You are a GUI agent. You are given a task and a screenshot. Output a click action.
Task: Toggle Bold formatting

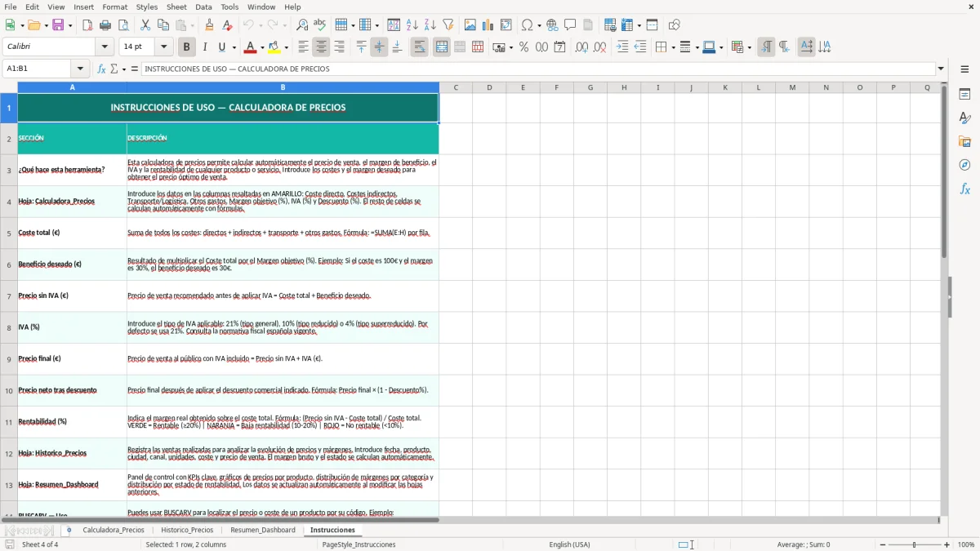(186, 47)
